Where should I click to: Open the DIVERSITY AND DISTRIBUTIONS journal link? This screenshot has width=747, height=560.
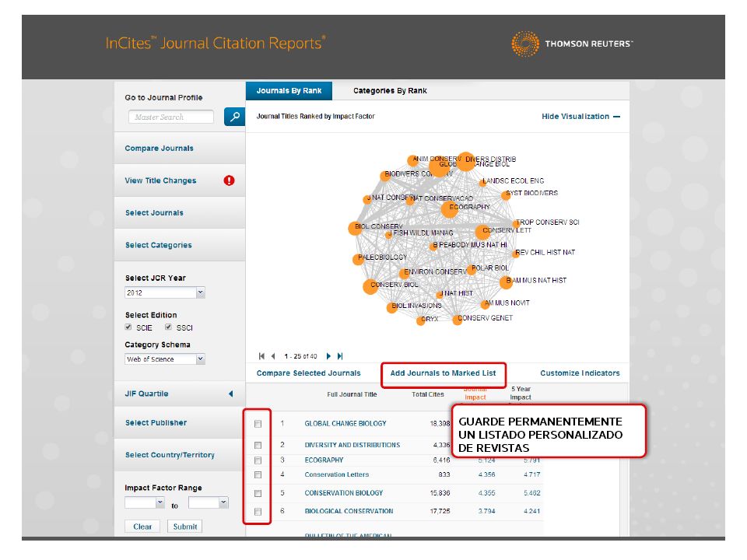coord(352,445)
